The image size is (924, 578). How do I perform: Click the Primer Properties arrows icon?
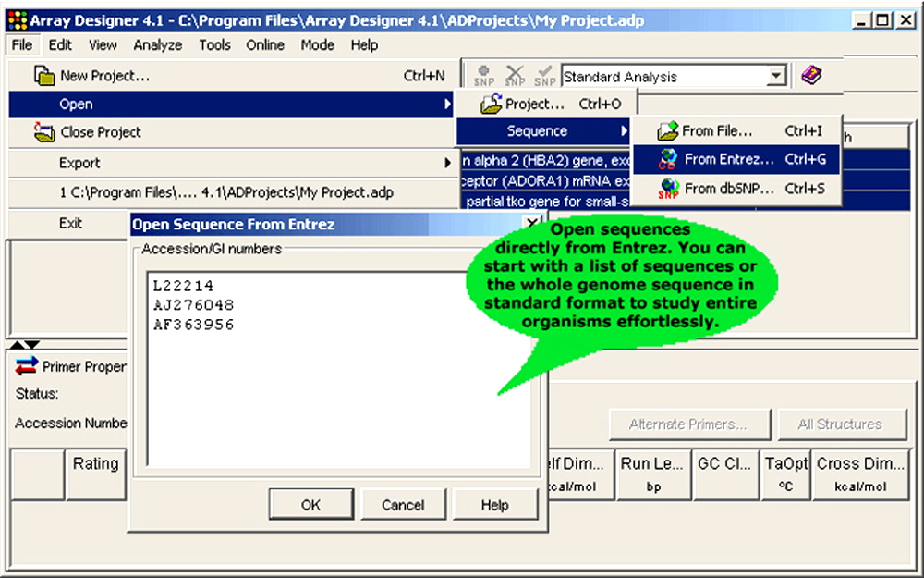click(26, 366)
